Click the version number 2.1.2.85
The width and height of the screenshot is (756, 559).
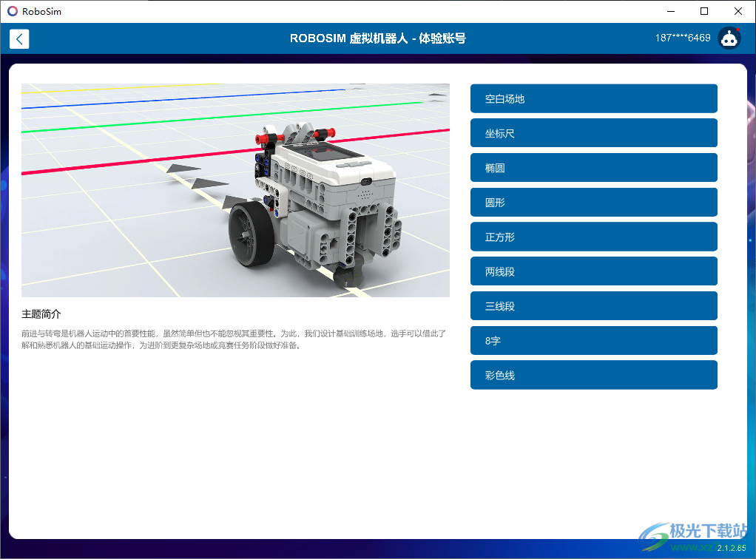(x=732, y=548)
